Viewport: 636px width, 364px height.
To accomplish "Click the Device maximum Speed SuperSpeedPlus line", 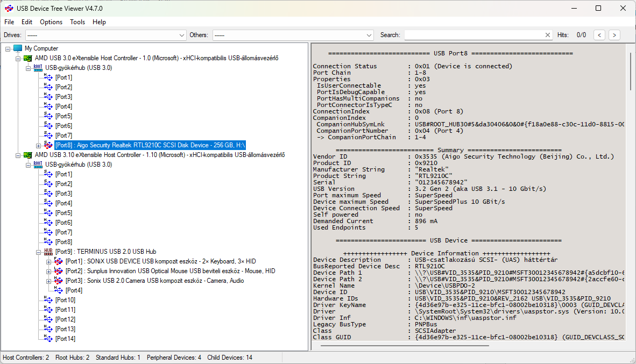I will (409, 202).
